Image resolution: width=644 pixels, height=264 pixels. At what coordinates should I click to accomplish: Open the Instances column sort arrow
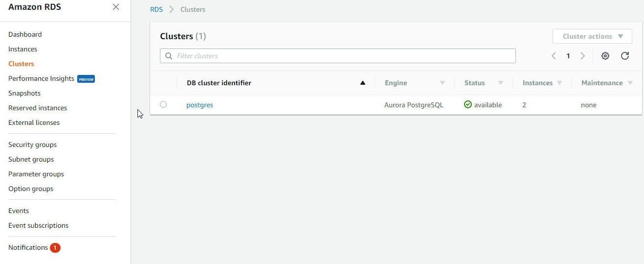(x=559, y=83)
